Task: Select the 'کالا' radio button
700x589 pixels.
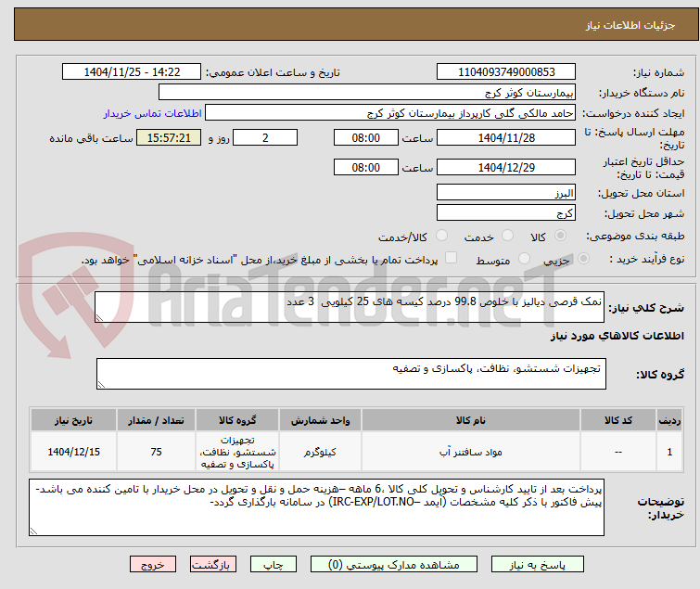Action: (560, 236)
